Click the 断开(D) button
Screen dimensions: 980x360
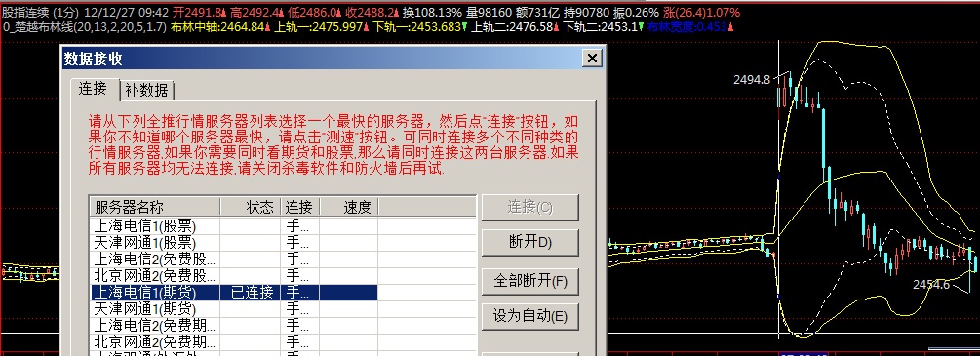point(530,243)
